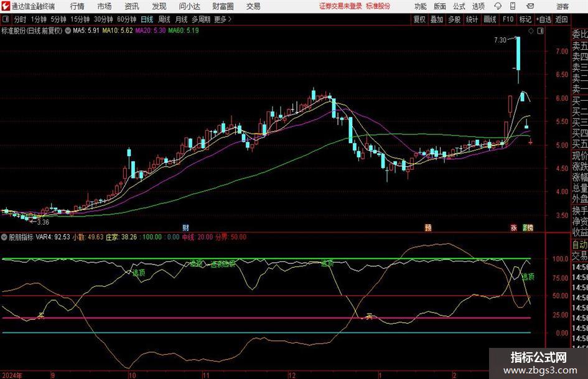This screenshot has height=379, width=588.
Task: Click the 7.30 high price label
Action: (500, 40)
